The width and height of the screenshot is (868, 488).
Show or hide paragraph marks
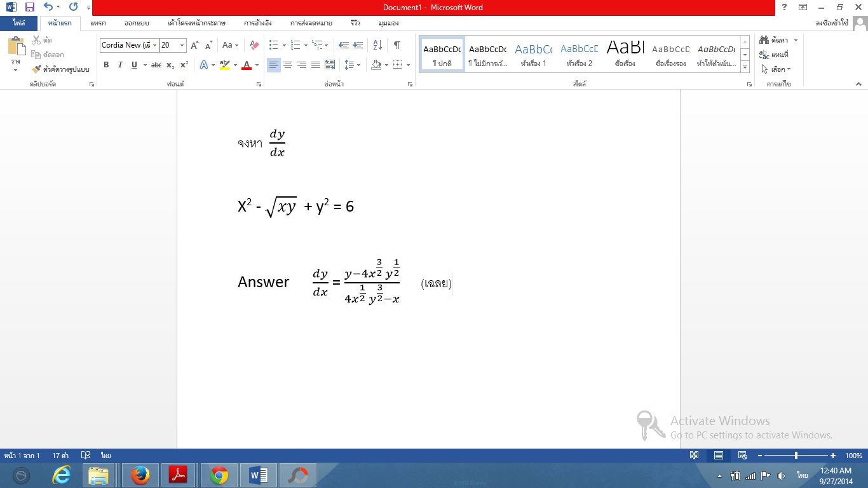coord(397,45)
